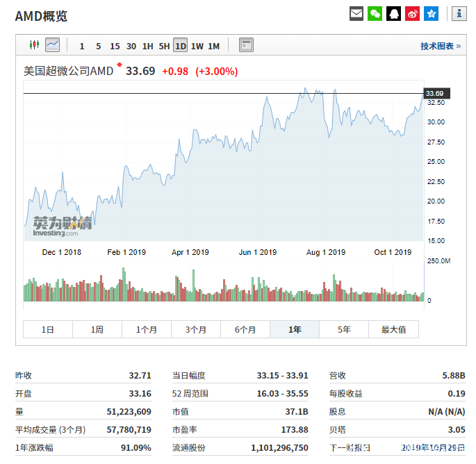Viewport: 476px width, 464px height.
Task: Select the 6个月 range tab
Action: click(x=245, y=329)
